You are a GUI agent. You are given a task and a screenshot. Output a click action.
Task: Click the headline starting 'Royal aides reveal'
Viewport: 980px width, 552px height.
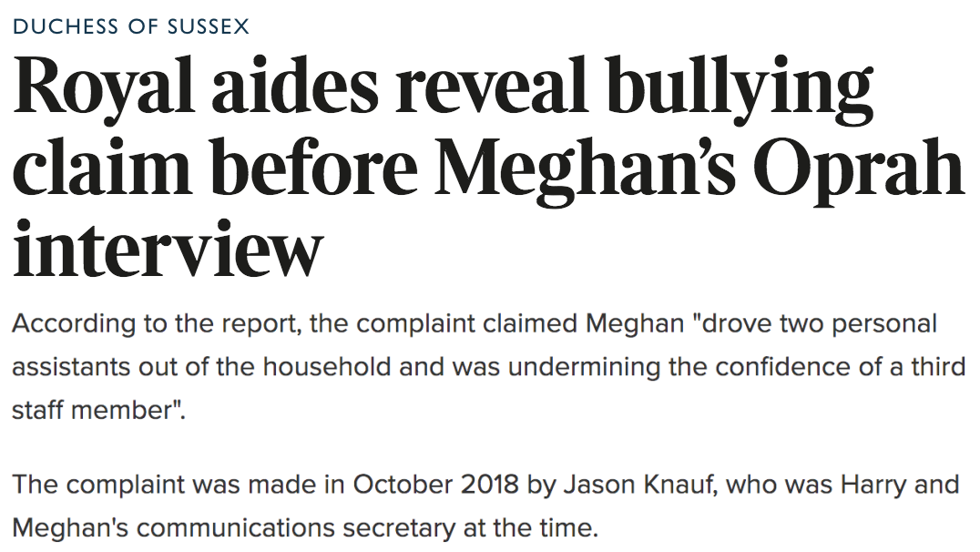pos(488,166)
